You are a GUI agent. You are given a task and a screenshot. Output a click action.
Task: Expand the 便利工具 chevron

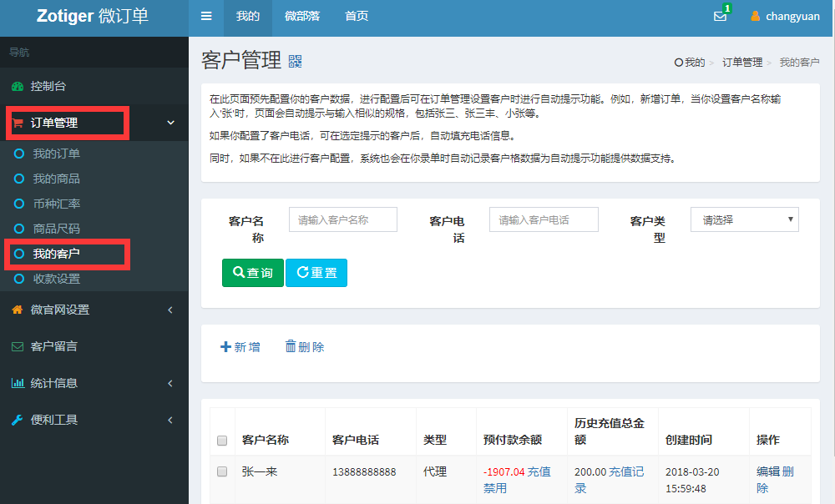coord(170,420)
